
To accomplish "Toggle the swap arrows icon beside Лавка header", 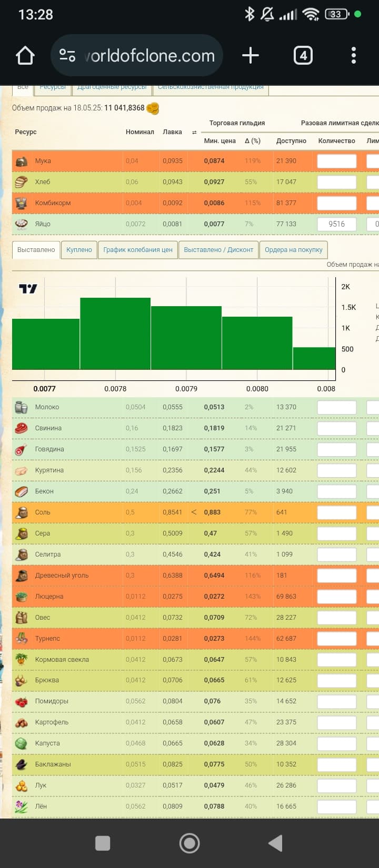I will point(194,133).
